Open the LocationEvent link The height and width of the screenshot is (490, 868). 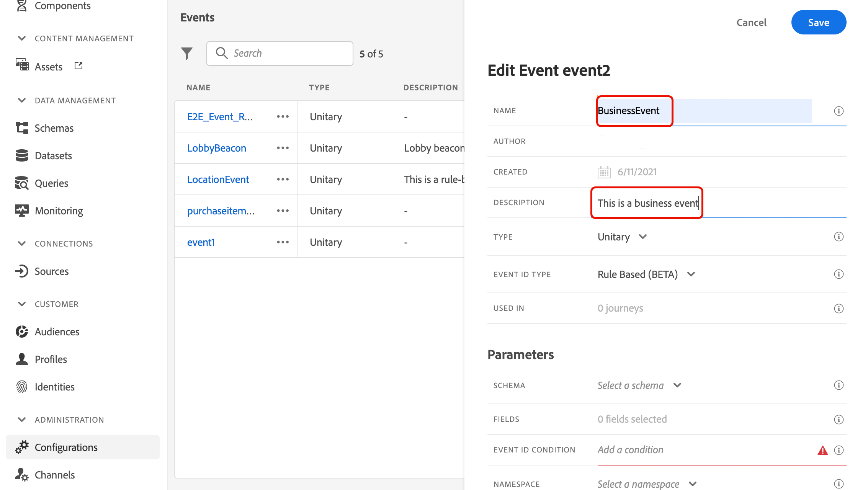click(x=218, y=180)
